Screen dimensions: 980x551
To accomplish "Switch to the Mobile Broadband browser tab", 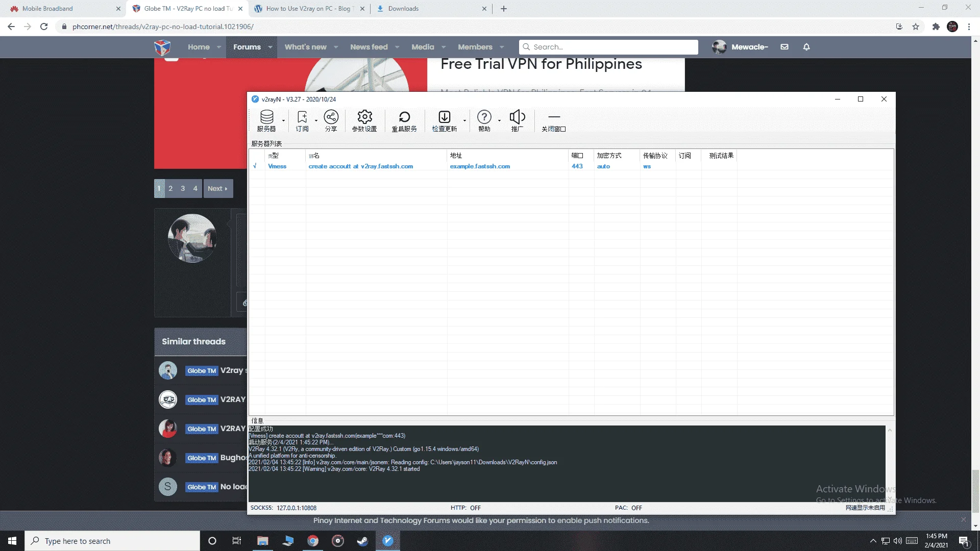I will [x=61, y=9].
